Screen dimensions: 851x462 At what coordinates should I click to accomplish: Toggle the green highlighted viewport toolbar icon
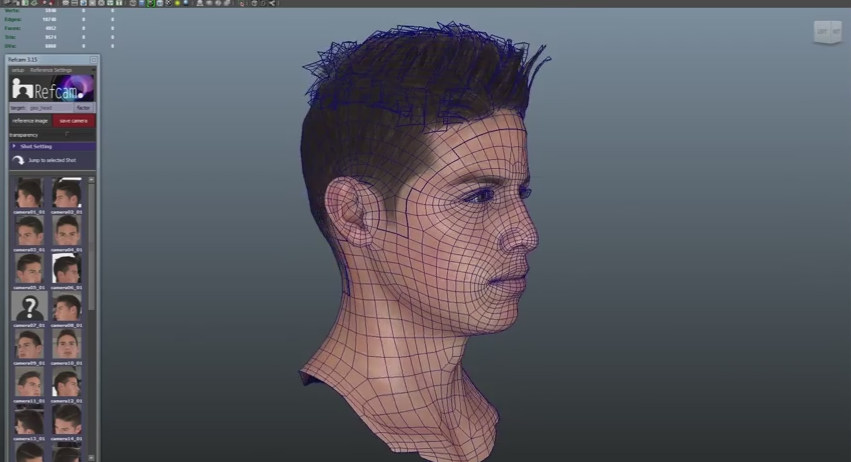(x=150, y=3)
